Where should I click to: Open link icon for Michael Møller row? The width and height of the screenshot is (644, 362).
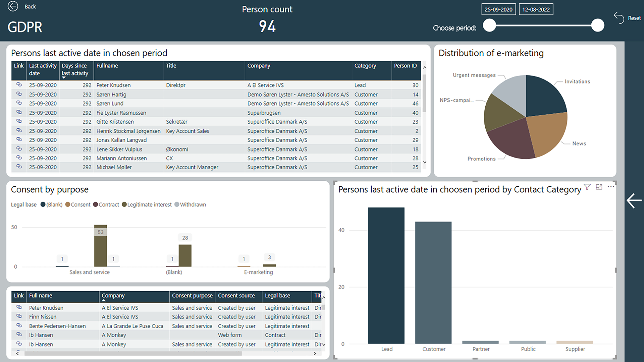(x=19, y=167)
